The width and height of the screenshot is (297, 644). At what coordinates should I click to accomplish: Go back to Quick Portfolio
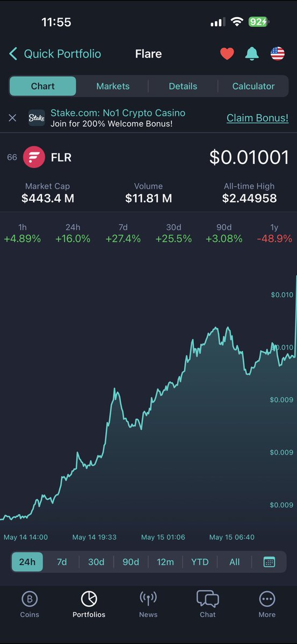pos(55,54)
